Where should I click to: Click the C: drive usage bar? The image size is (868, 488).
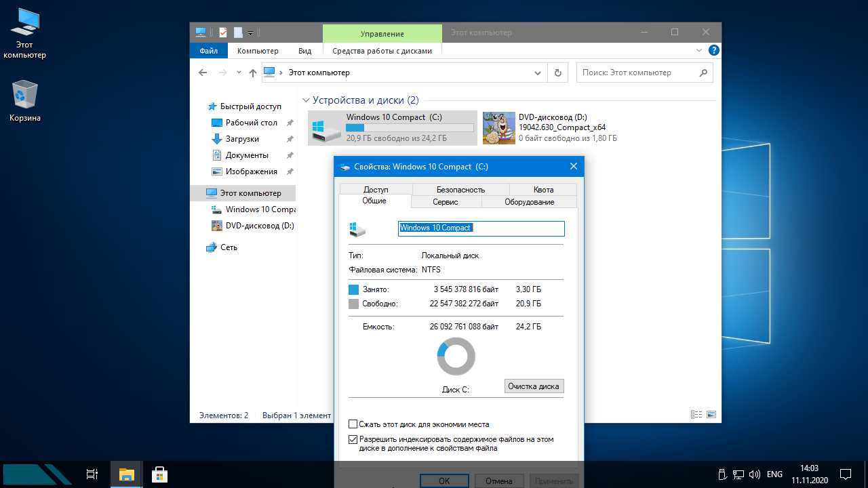410,127
